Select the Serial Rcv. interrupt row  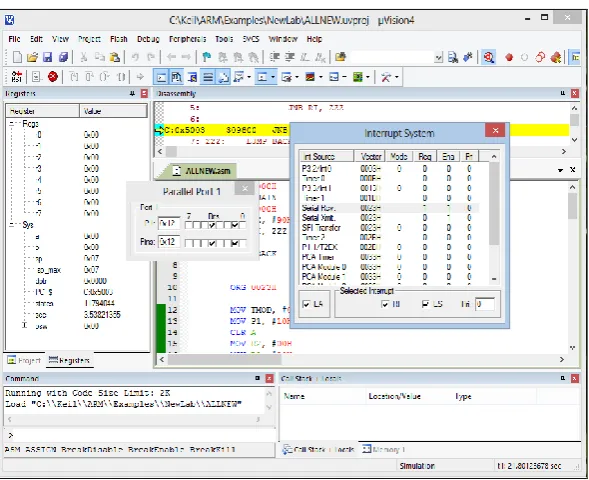(390, 208)
